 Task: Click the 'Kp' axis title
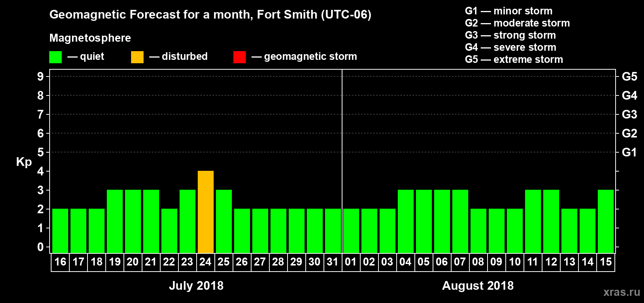(x=24, y=162)
